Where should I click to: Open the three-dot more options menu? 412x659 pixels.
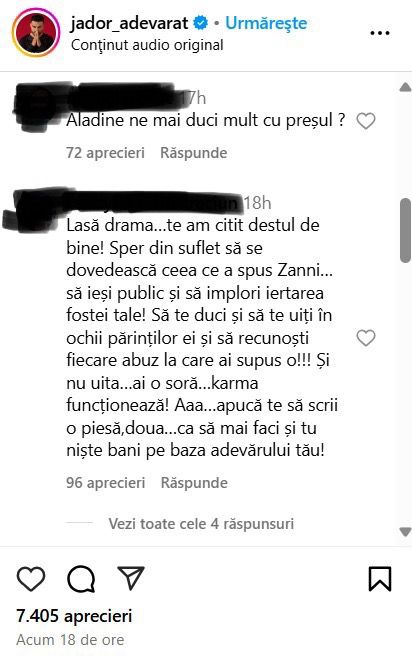[x=380, y=33]
